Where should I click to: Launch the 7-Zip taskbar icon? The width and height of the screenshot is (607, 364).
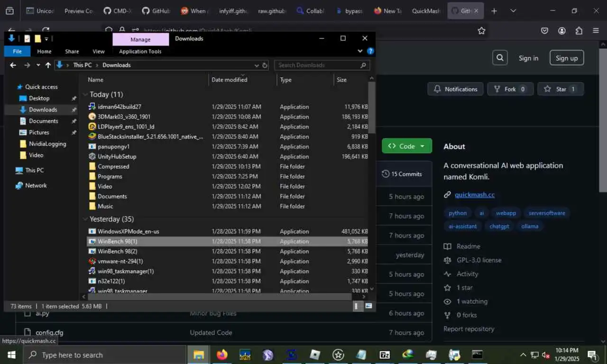click(x=385, y=355)
